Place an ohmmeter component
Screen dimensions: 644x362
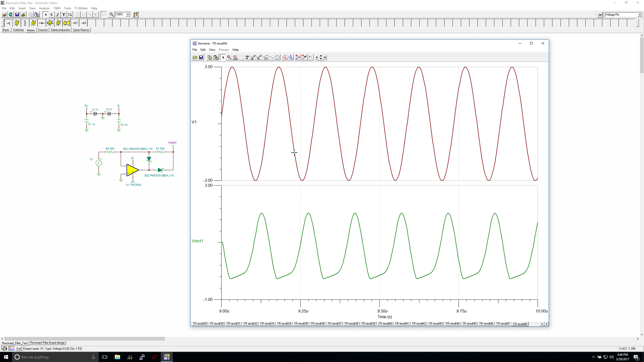[58, 23]
